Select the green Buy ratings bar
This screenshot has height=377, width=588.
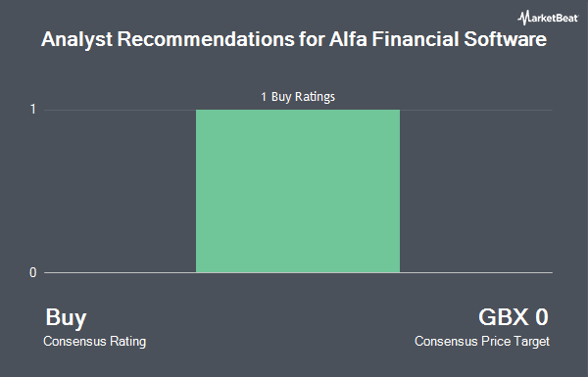[x=298, y=191]
